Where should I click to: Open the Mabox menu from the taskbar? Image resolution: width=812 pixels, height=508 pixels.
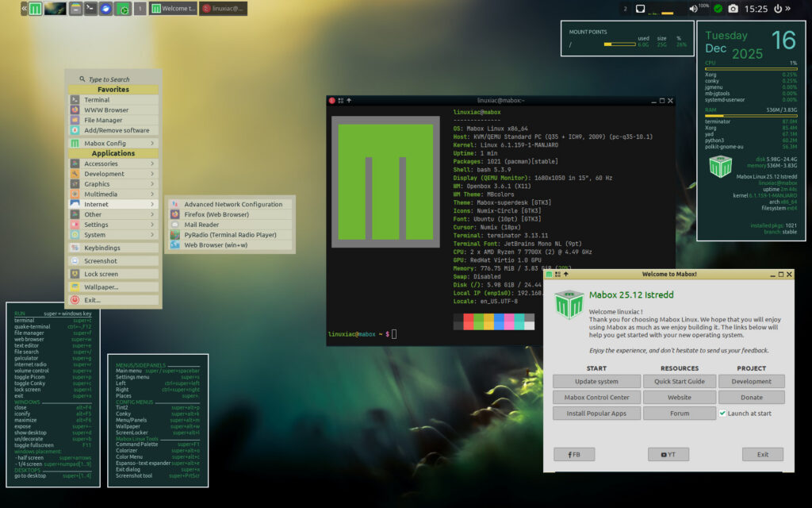tap(34, 8)
